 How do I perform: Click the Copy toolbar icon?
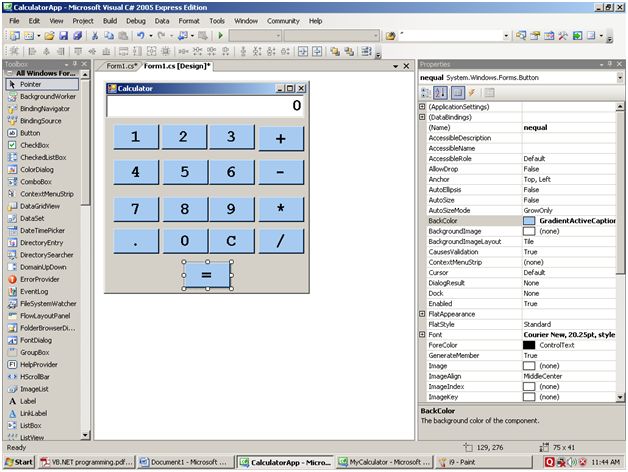(109, 36)
